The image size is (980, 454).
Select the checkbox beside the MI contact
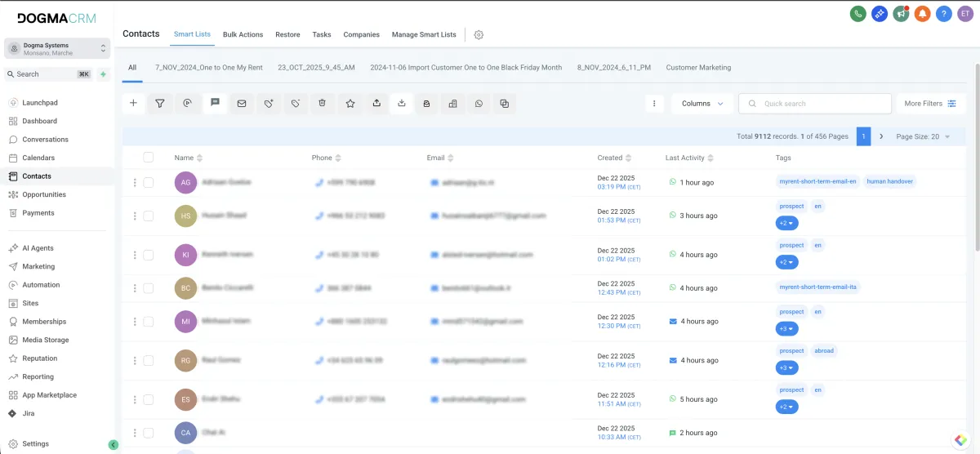point(148,322)
